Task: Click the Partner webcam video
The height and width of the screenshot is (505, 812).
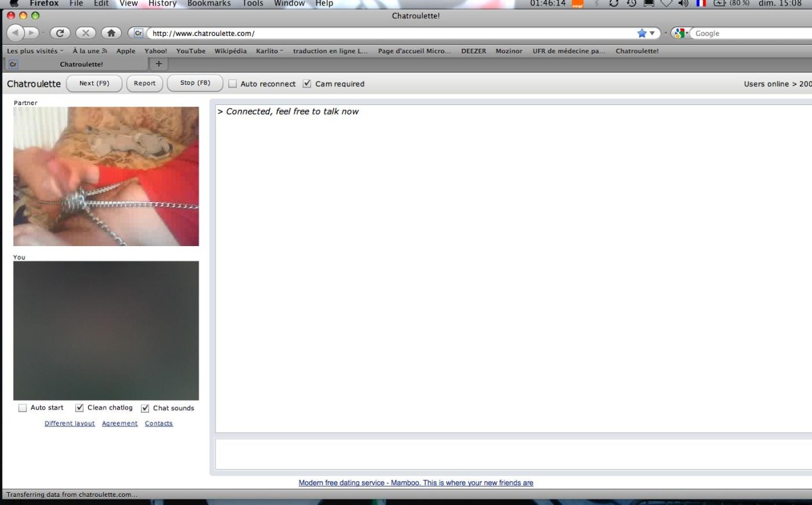Action: (x=106, y=176)
